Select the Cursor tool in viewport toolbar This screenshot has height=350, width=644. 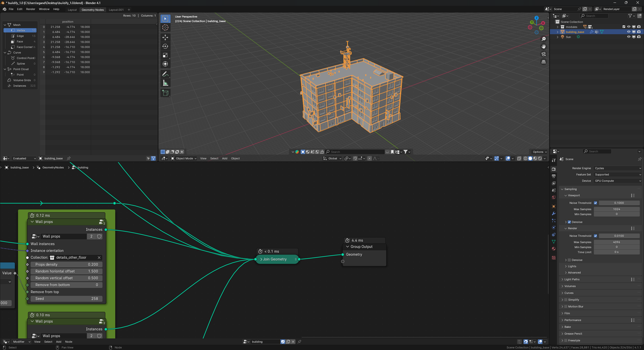tap(165, 27)
